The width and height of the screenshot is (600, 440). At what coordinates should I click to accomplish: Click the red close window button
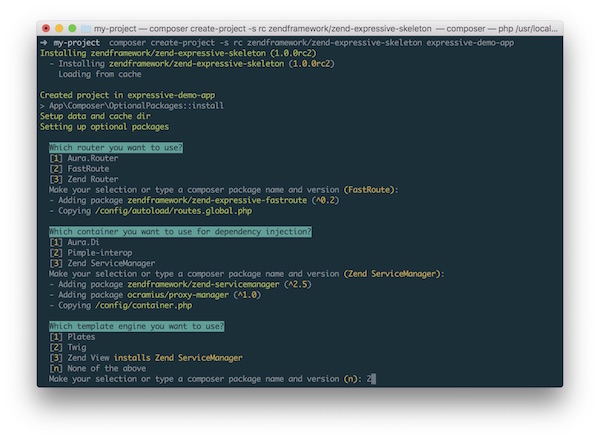click(46, 28)
